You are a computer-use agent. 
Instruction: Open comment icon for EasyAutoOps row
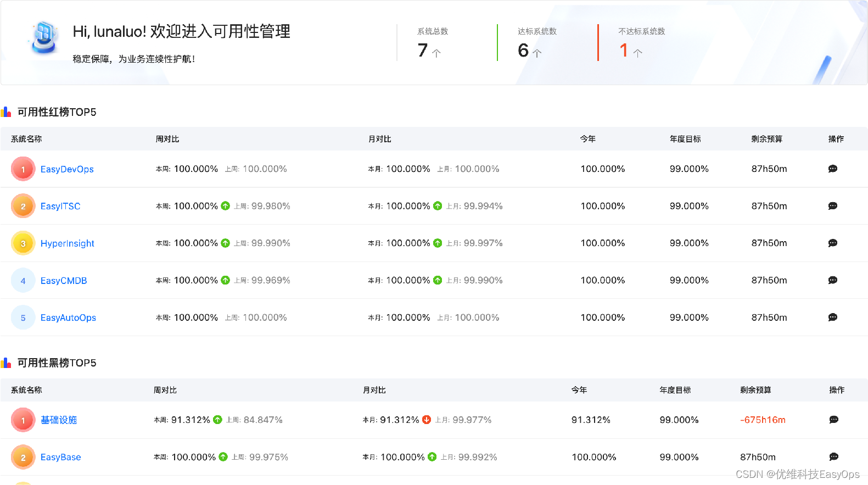point(832,317)
